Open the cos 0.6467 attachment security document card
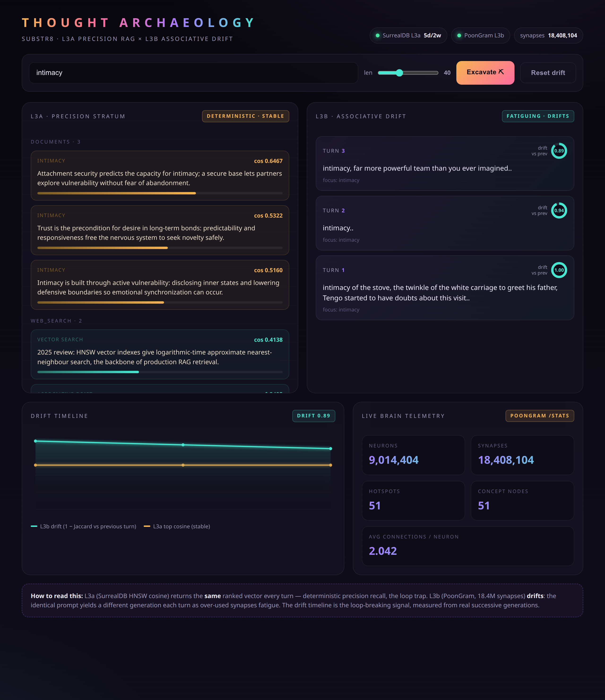The height and width of the screenshot is (700, 605). coord(160,176)
